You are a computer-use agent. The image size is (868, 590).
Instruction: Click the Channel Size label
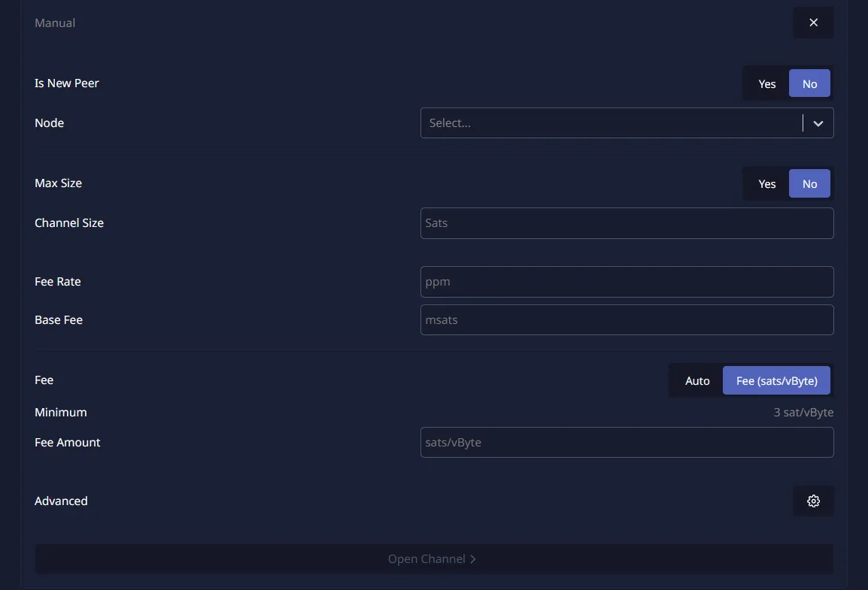pos(69,222)
